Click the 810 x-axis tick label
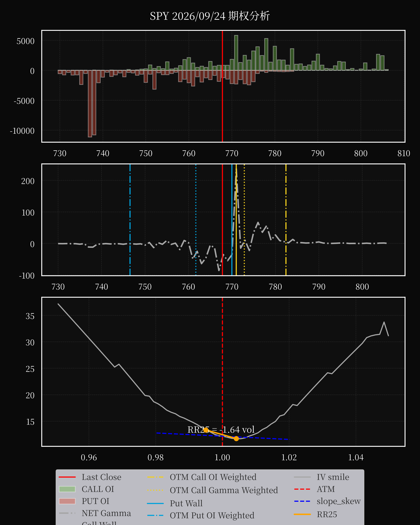The height and width of the screenshot is (525, 420). tap(404, 153)
